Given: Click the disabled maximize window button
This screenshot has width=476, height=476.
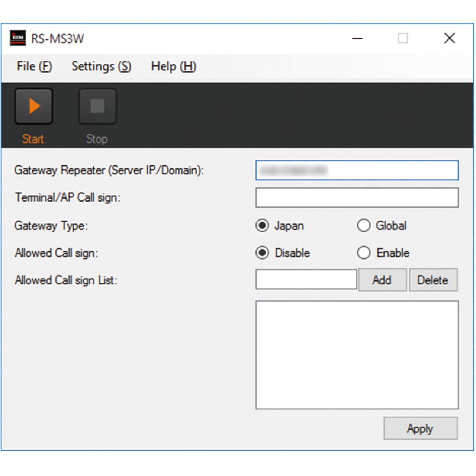Looking at the screenshot, I should [x=403, y=38].
